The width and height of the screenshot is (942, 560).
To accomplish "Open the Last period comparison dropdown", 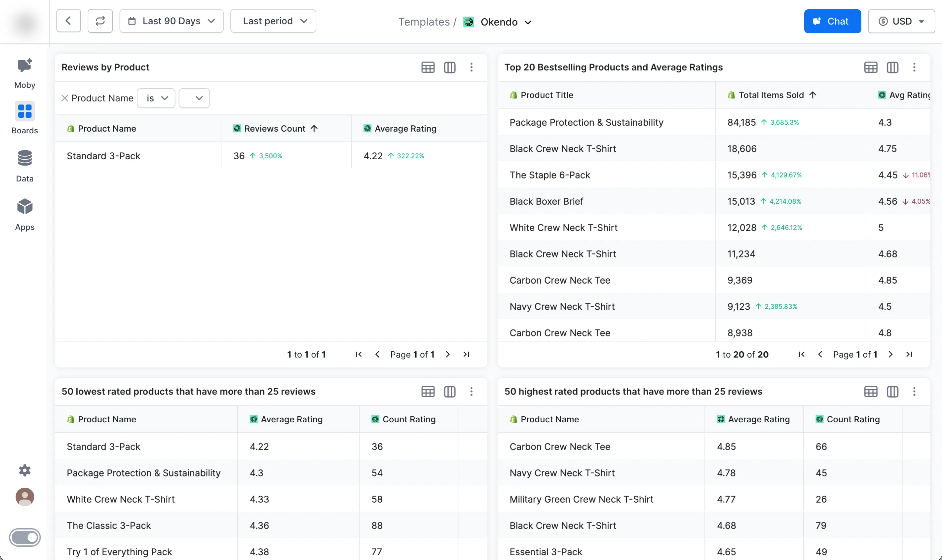I will click(x=273, y=21).
